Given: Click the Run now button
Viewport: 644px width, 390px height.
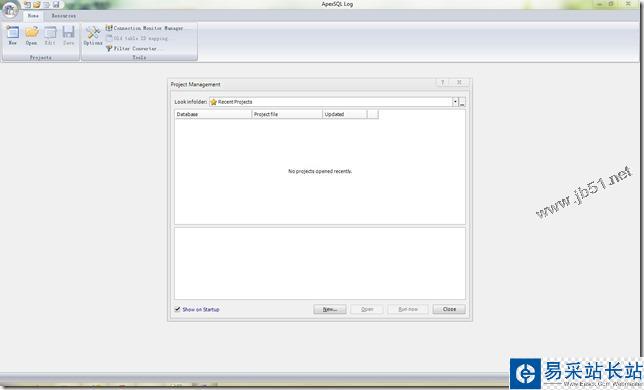Looking at the screenshot, I should coord(408,309).
